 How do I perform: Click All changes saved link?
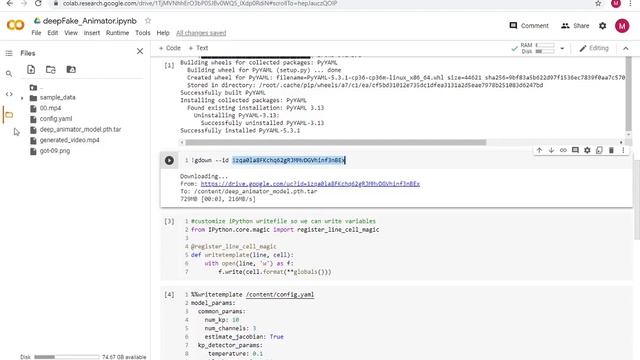201,33
